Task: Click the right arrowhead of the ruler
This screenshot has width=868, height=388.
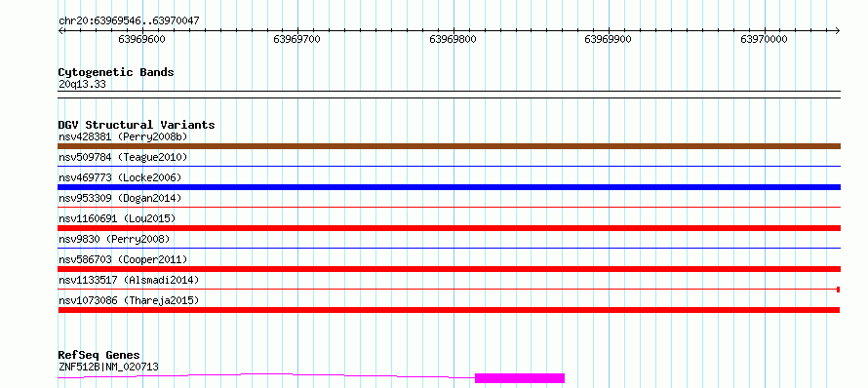Action: 838,31
